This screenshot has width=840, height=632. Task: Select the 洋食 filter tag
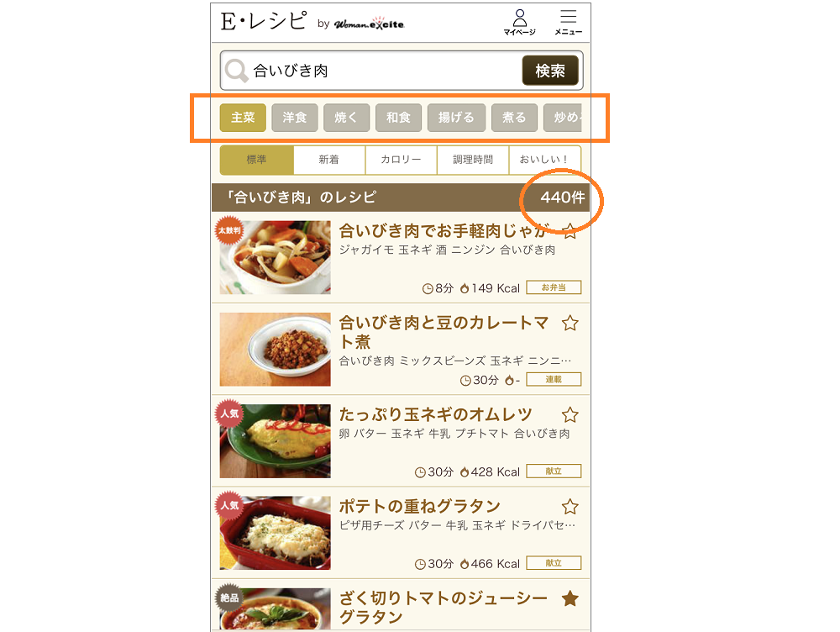(295, 118)
